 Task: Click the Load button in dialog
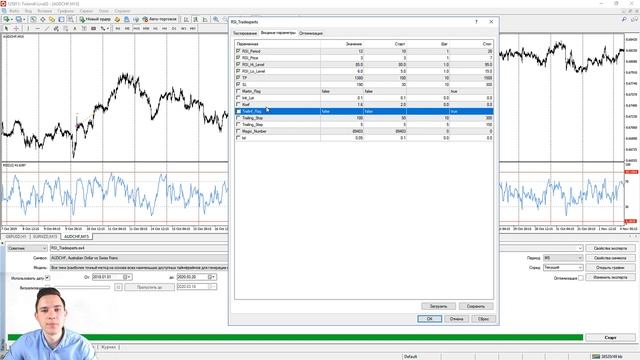(438, 306)
